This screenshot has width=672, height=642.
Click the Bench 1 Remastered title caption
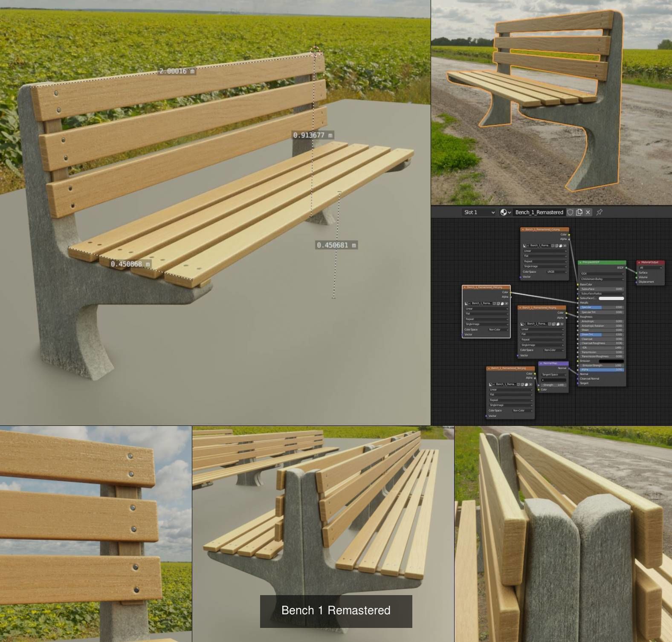point(336,610)
